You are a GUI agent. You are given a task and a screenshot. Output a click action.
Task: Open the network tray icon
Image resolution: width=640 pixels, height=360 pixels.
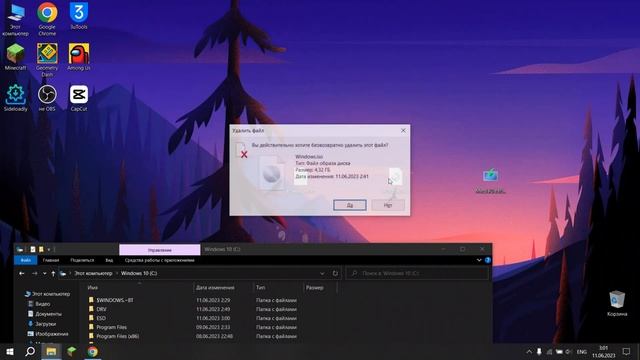point(549,351)
